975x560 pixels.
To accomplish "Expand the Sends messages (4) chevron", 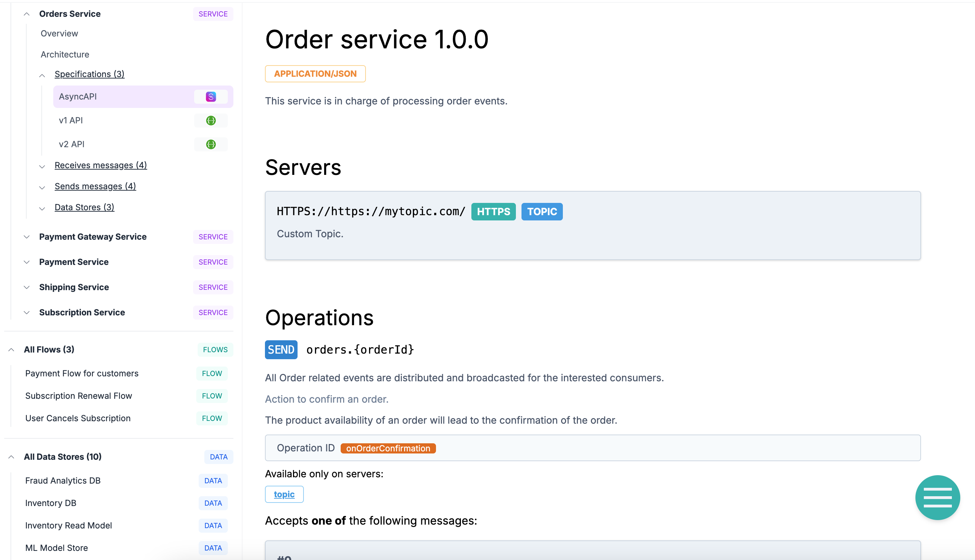I will (42, 188).
